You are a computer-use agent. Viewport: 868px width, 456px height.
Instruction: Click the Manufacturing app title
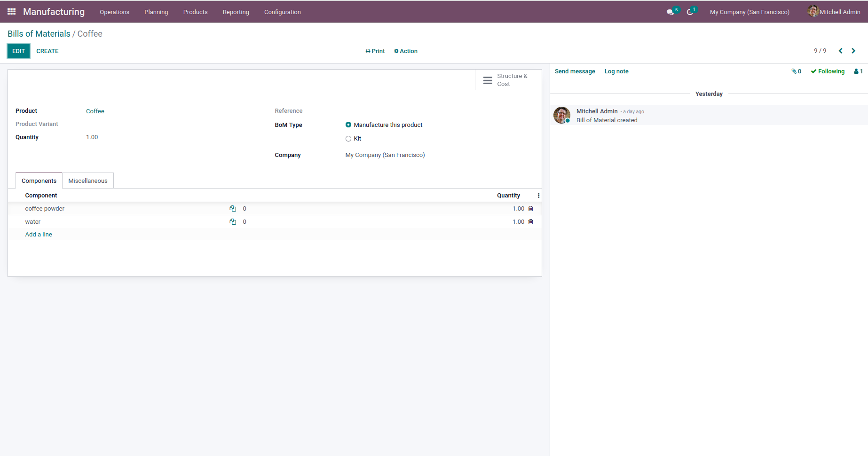pyautogui.click(x=54, y=12)
